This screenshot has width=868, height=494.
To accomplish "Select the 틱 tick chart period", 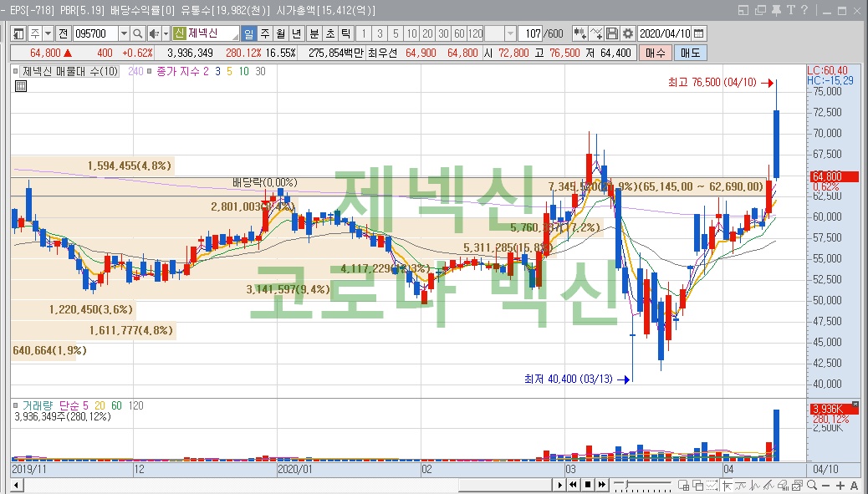I will (346, 33).
